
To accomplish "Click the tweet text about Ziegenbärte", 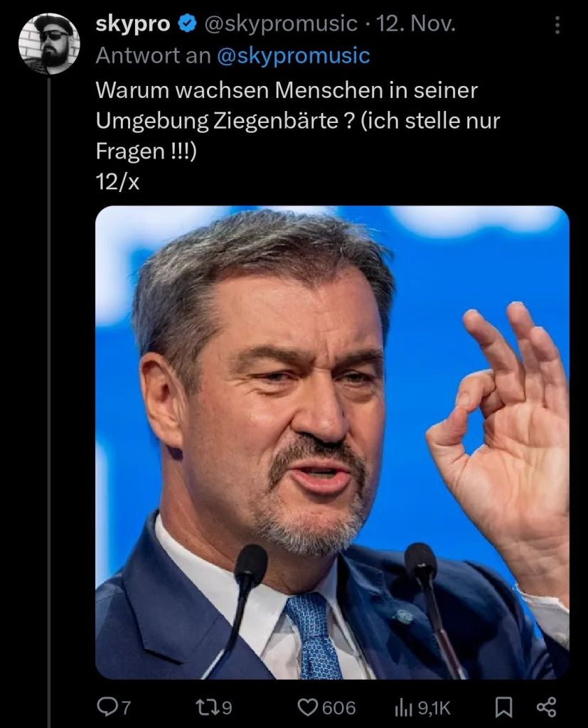I will coord(298,136).
